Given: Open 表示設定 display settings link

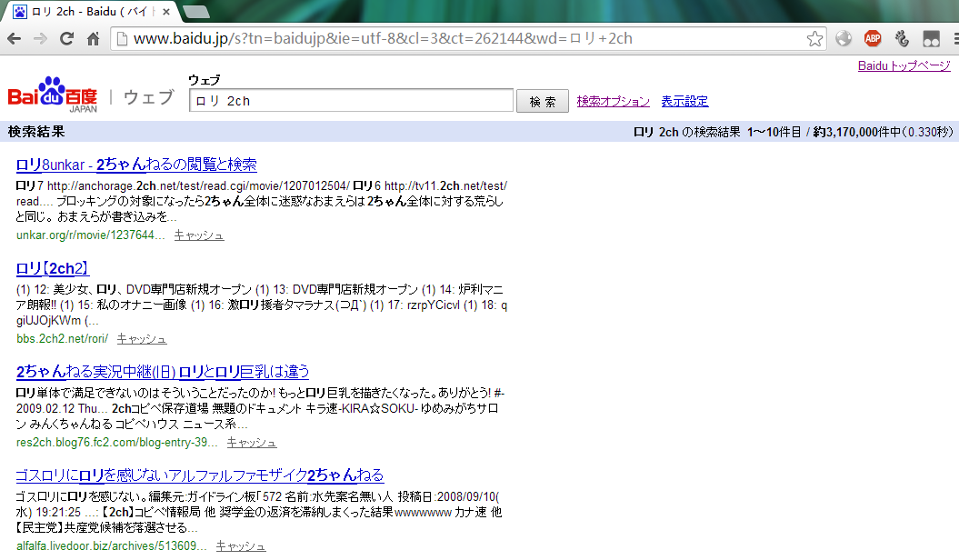Looking at the screenshot, I should [684, 102].
